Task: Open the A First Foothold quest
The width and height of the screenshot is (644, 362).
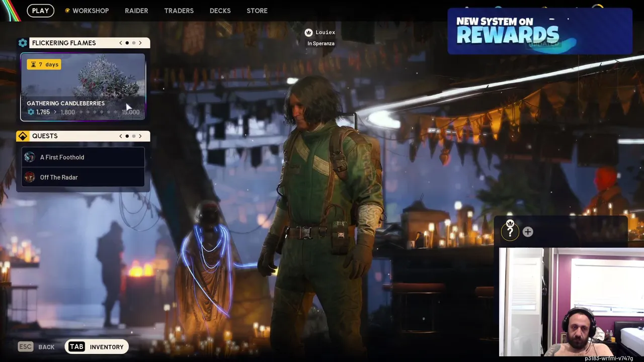Action: pyautogui.click(x=83, y=157)
